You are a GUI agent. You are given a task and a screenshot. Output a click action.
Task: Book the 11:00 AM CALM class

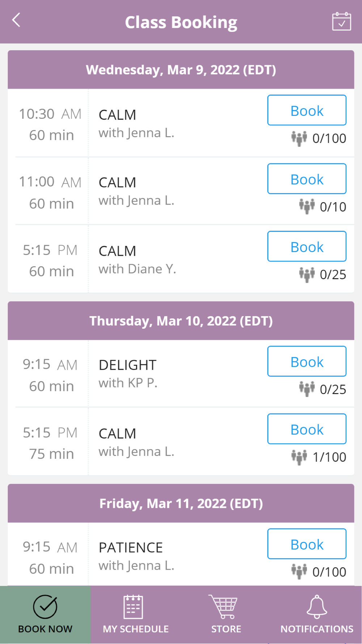(307, 179)
